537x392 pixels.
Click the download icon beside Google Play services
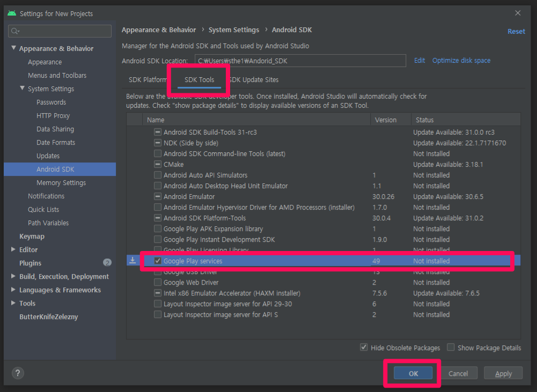pos(133,261)
